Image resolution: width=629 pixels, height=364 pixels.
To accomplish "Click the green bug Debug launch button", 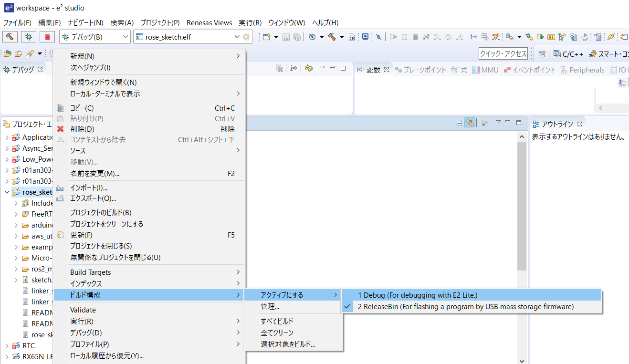I will tap(29, 37).
